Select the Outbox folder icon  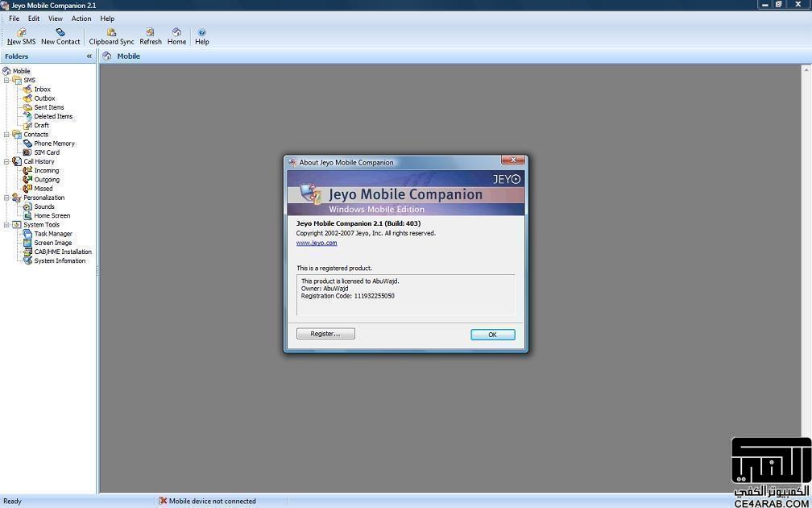27,98
